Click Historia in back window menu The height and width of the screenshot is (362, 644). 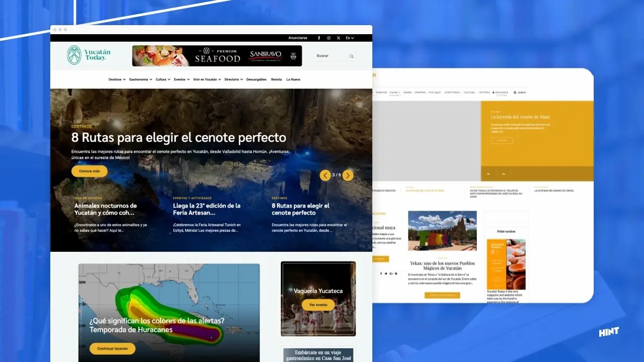pos(484,93)
